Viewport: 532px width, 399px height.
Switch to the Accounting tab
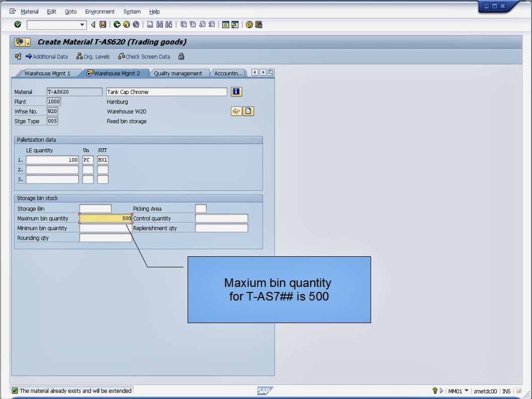tap(228, 73)
